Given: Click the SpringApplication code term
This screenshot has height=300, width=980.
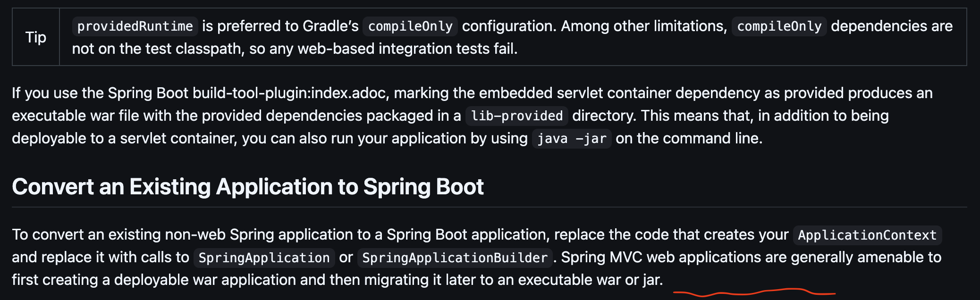Looking at the screenshot, I should (x=264, y=258).
